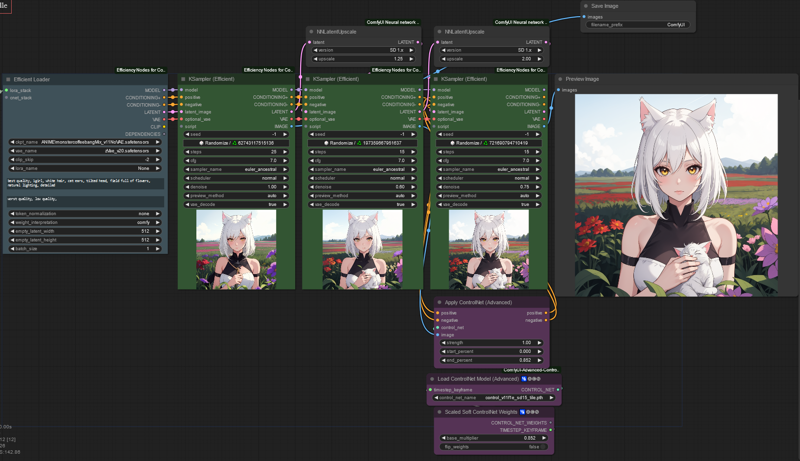Image resolution: width=800 pixels, height=461 pixels.
Task: Collapse the Preview Image node using its title dot
Action: click(560, 79)
